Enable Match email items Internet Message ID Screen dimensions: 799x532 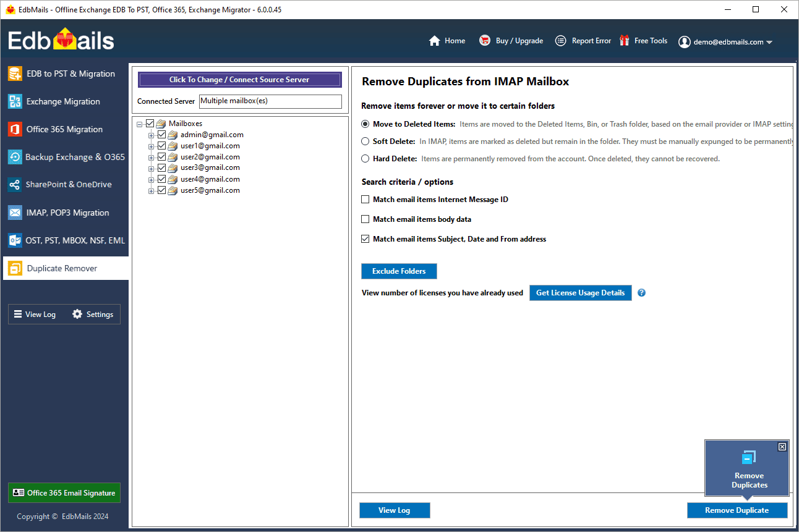(365, 200)
